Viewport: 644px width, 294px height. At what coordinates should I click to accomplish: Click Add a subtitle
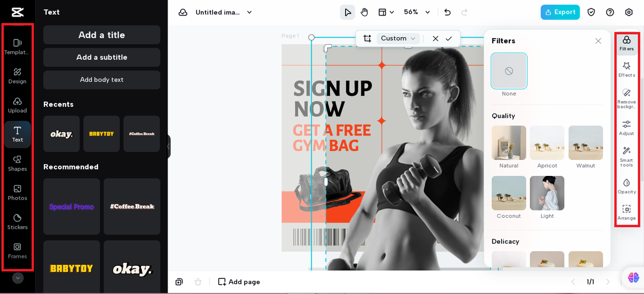[x=102, y=57]
